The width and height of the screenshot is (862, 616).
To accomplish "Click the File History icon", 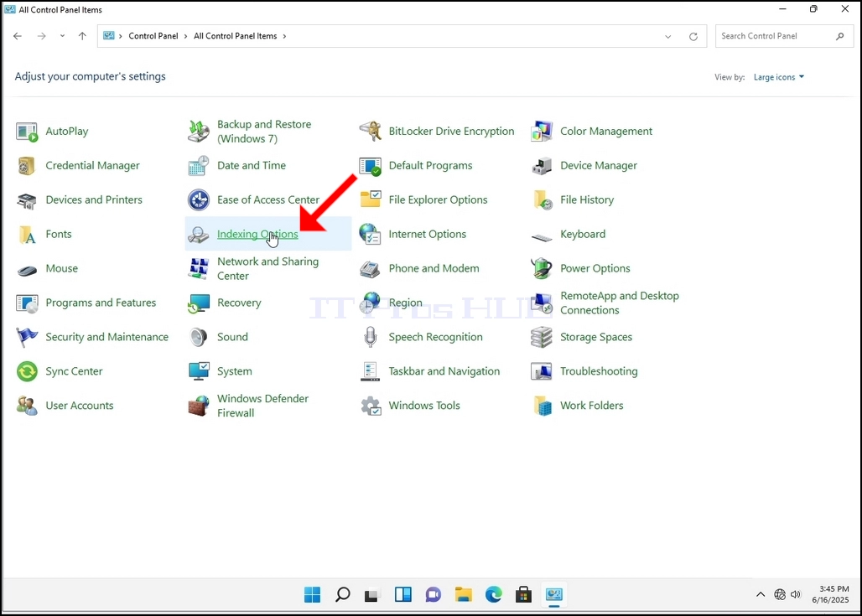I will point(542,200).
